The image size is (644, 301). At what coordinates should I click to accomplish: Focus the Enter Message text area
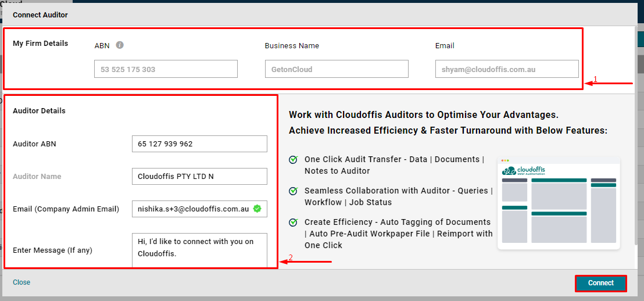(x=199, y=250)
